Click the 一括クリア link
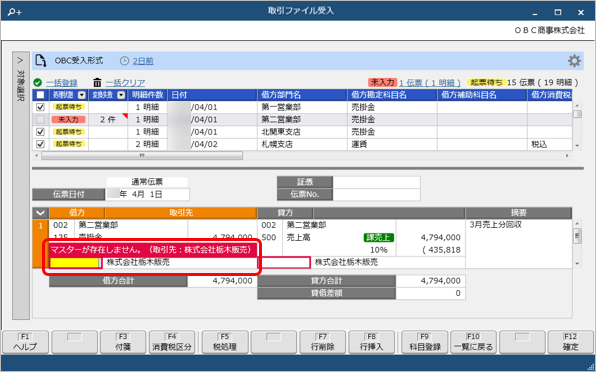This screenshot has height=372, width=596. (125, 83)
